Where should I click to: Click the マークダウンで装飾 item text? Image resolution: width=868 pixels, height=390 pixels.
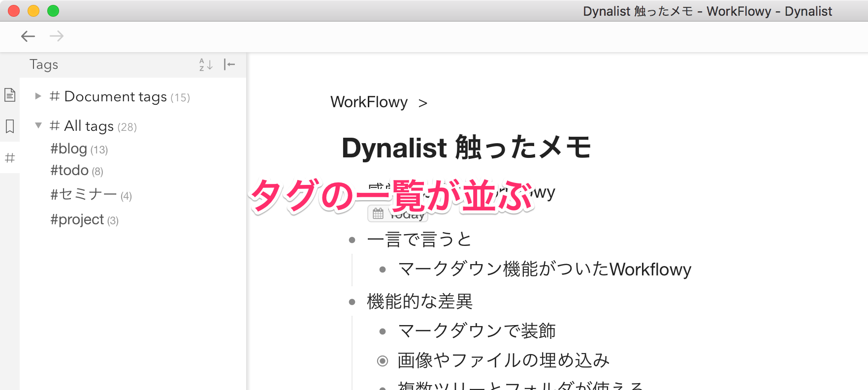click(x=477, y=331)
